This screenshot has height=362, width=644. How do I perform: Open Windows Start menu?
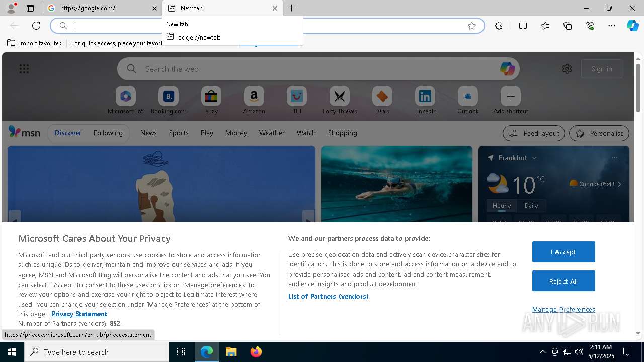click(x=12, y=352)
